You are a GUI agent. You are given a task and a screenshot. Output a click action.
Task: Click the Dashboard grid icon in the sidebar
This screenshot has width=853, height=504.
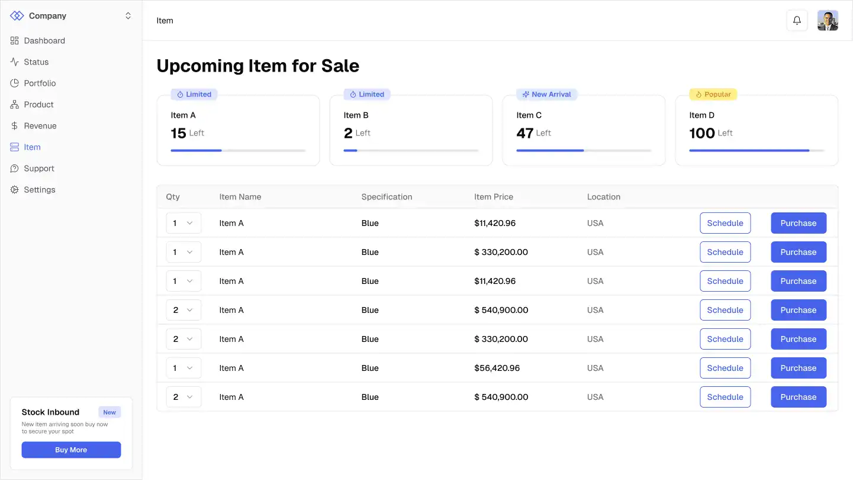pyautogui.click(x=15, y=41)
